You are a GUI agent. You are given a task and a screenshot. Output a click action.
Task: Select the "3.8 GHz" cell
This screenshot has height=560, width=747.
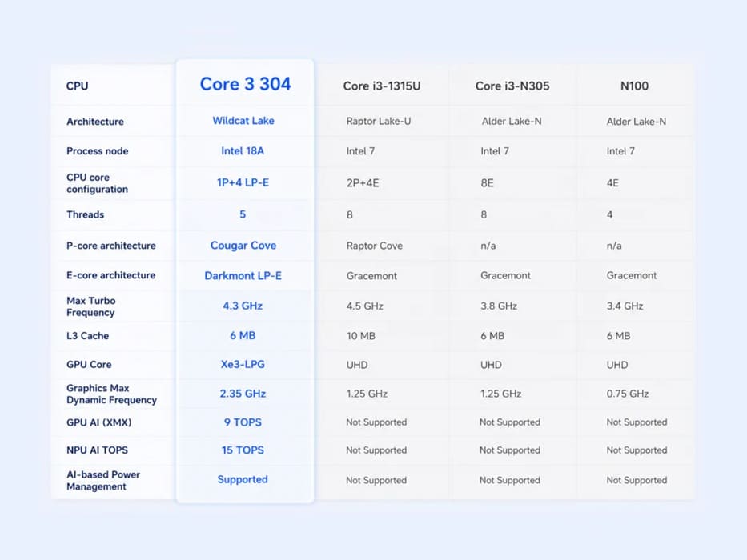tap(499, 306)
